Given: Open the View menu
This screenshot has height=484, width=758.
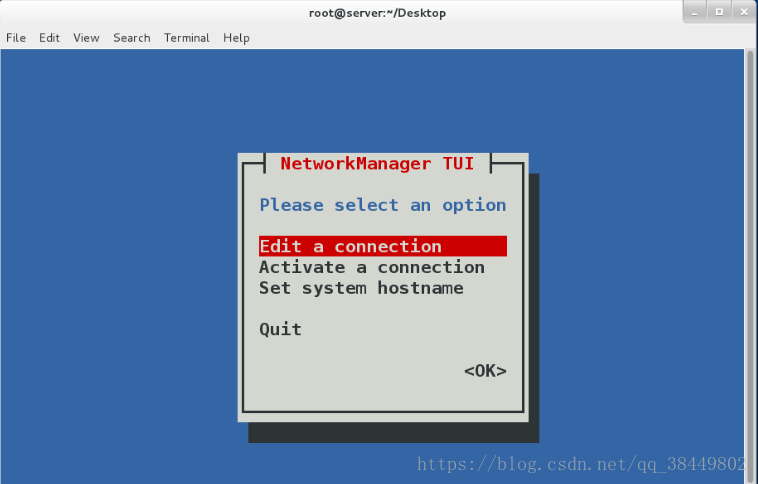Looking at the screenshot, I should pyautogui.click(x=86, y=38).
